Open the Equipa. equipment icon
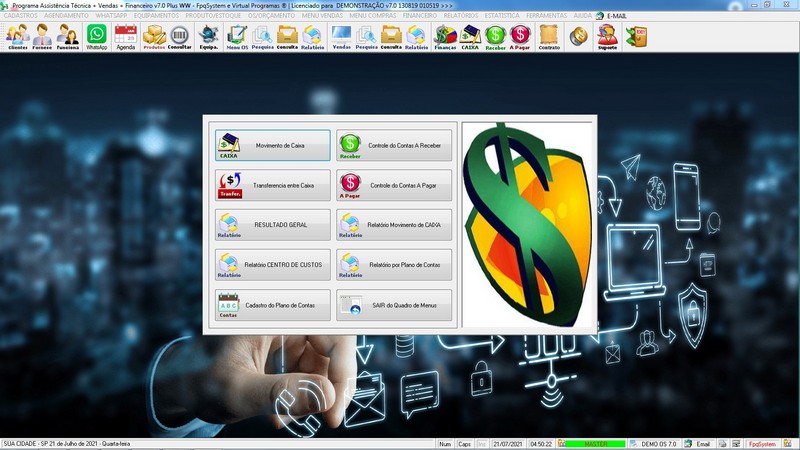This screenshot has width=800, height=450. [209, 37]
